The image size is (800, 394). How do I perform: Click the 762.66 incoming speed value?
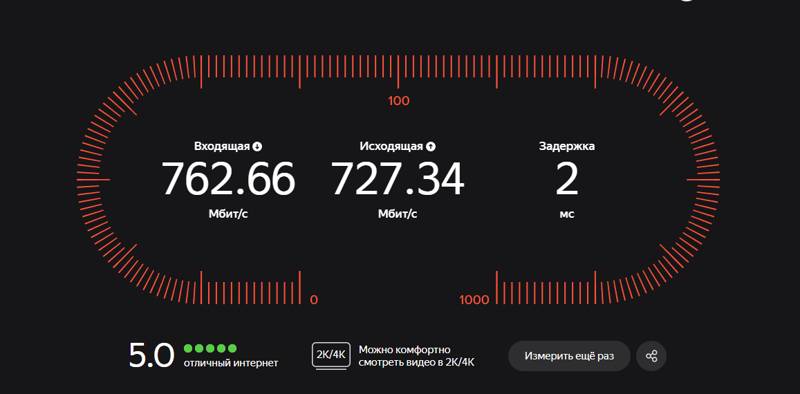pyautogui.click(x=229, y=179)
